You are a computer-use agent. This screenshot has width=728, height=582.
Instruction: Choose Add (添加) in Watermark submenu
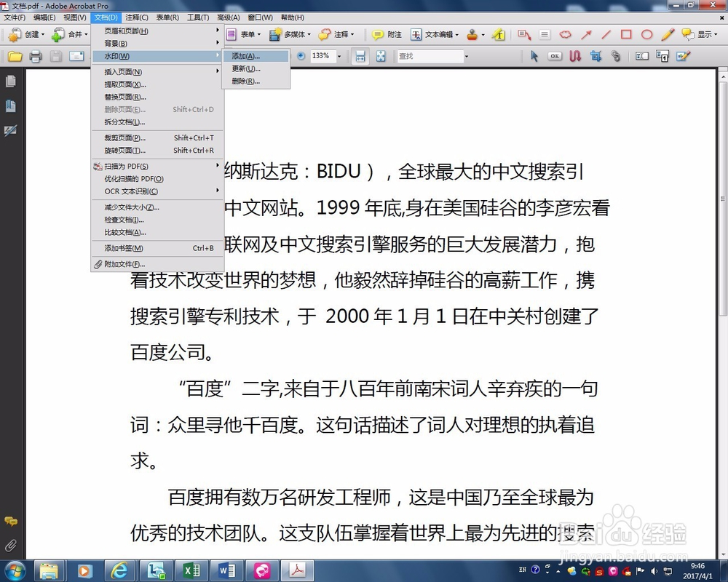(x=256, y=56)
